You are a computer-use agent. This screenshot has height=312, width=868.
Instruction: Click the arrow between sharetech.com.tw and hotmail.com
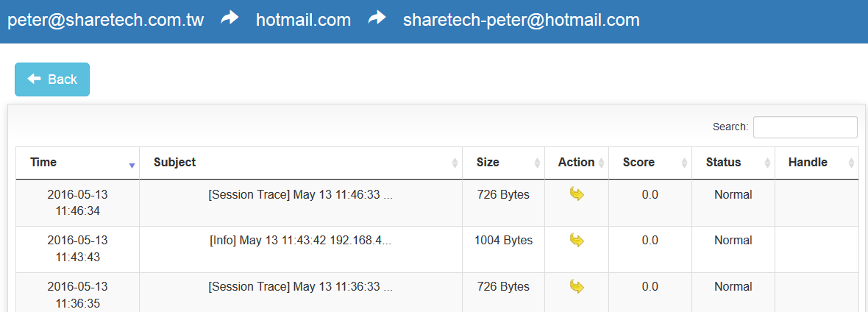coord(230,19)
